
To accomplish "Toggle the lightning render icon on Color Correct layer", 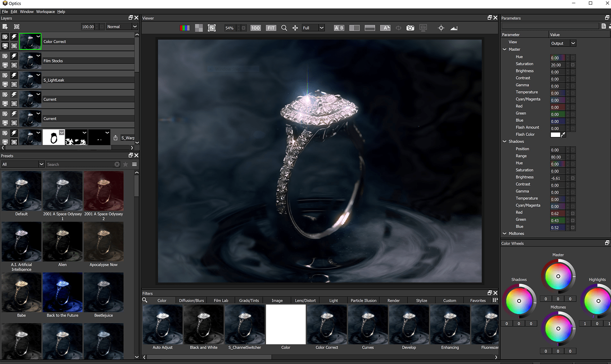I will point(13,36).
